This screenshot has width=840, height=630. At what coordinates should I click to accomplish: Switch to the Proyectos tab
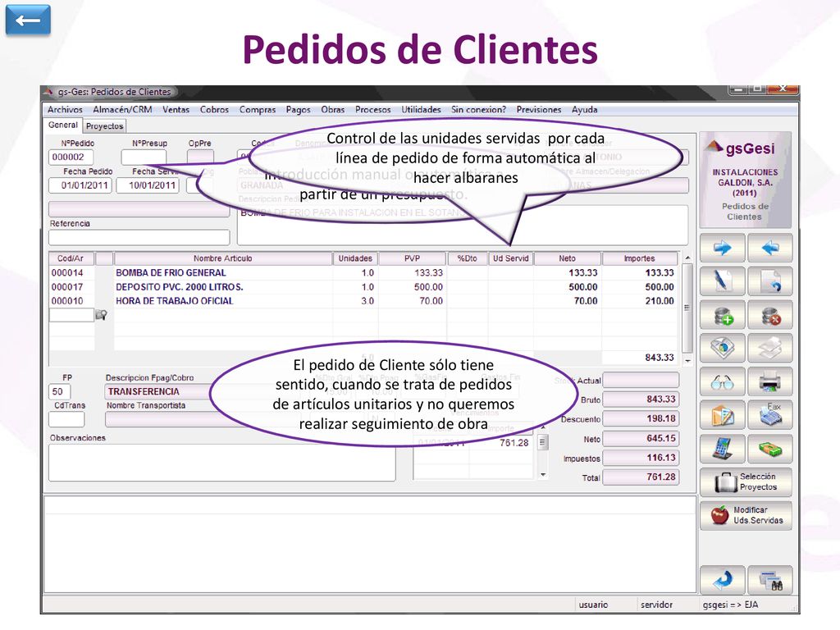click(104, 126)
